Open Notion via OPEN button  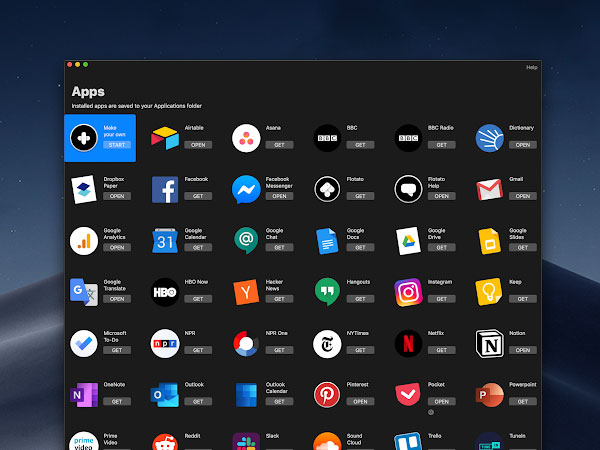point(523,350)
